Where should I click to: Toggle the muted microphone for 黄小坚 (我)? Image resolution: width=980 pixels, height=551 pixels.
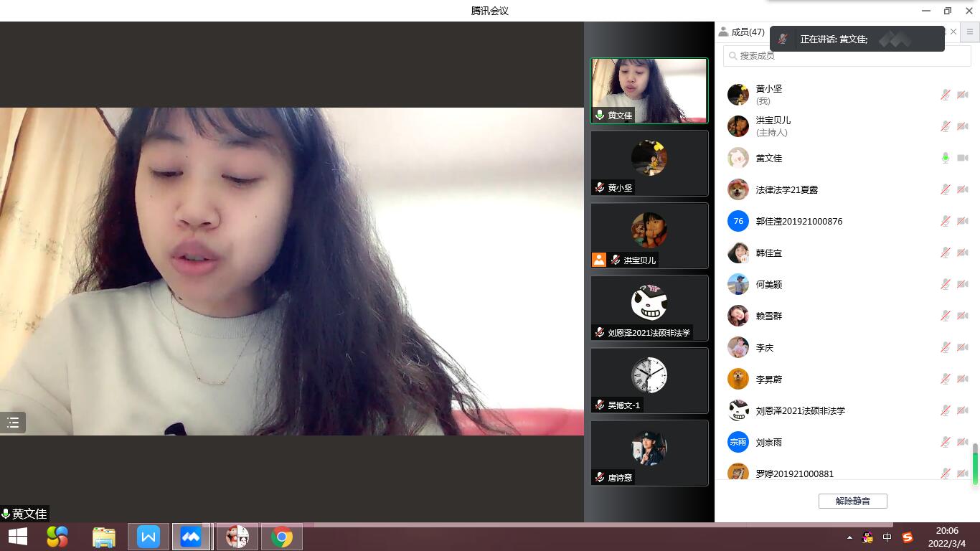(946, 95)
